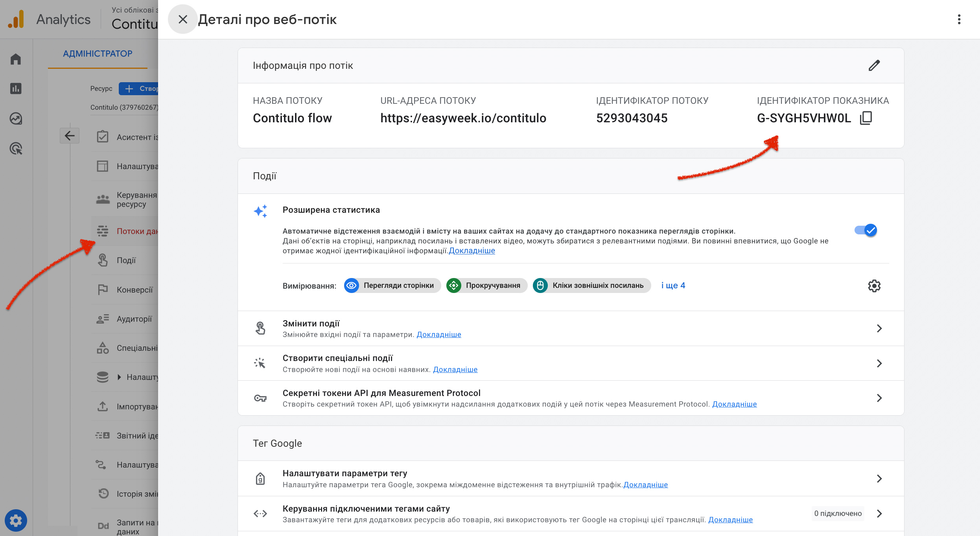
Task: Open 'Докладніше' link for tag parameters
Action: coord(645,484)
